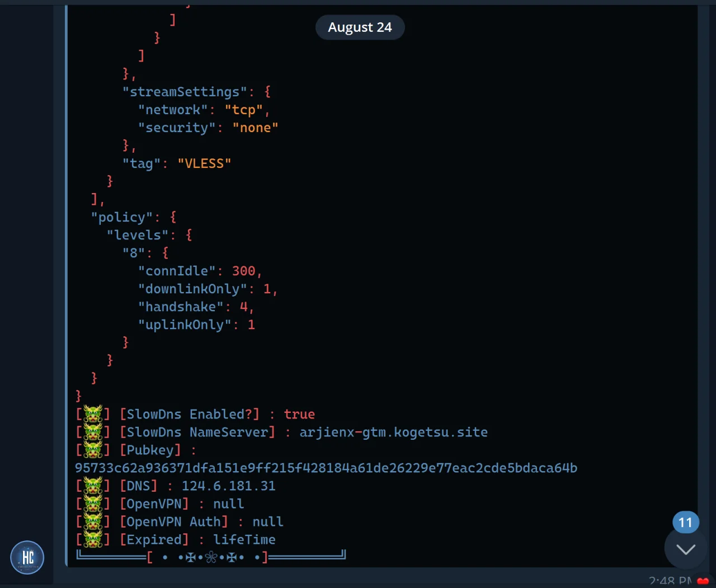The image size is (716, 588).
Task: Click the "policy" key text
Action: [x=122, y=217]
